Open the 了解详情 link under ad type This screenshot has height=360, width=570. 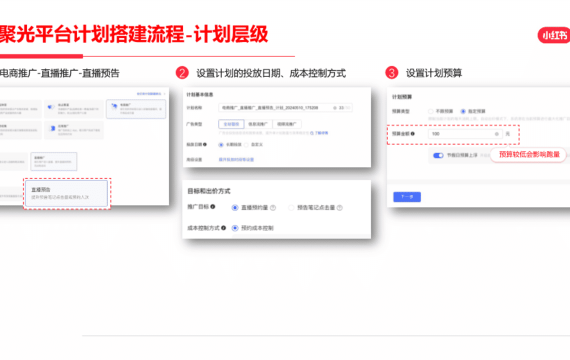pyautogui.click(x=319, y=133)
